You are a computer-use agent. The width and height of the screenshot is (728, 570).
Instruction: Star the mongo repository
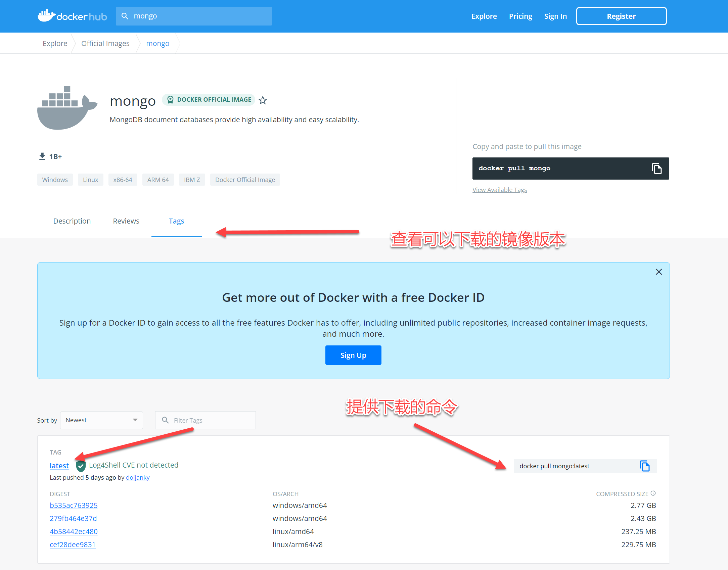[x=263, y=100]
